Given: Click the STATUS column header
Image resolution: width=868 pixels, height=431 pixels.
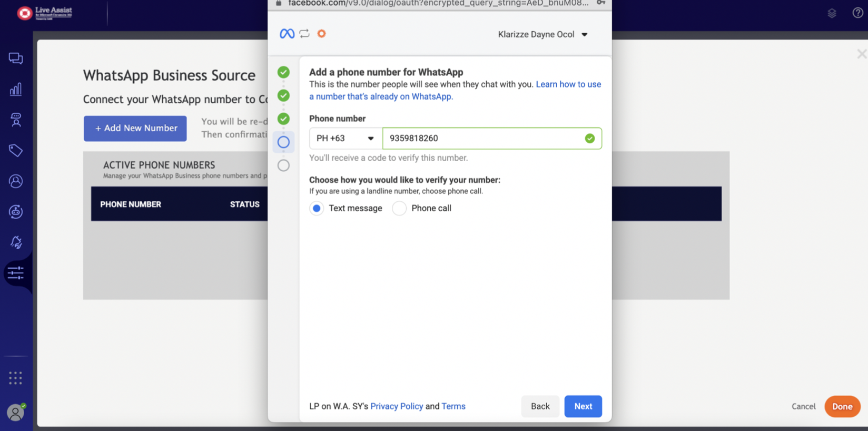Looking at the screenshot, I should [245, 204].
